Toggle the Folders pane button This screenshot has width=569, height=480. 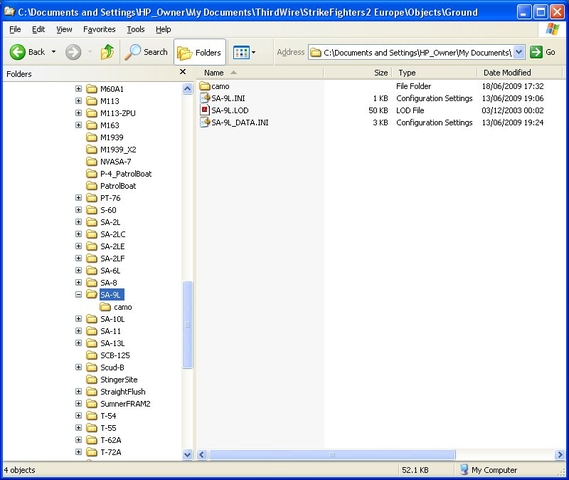[200, 53]
